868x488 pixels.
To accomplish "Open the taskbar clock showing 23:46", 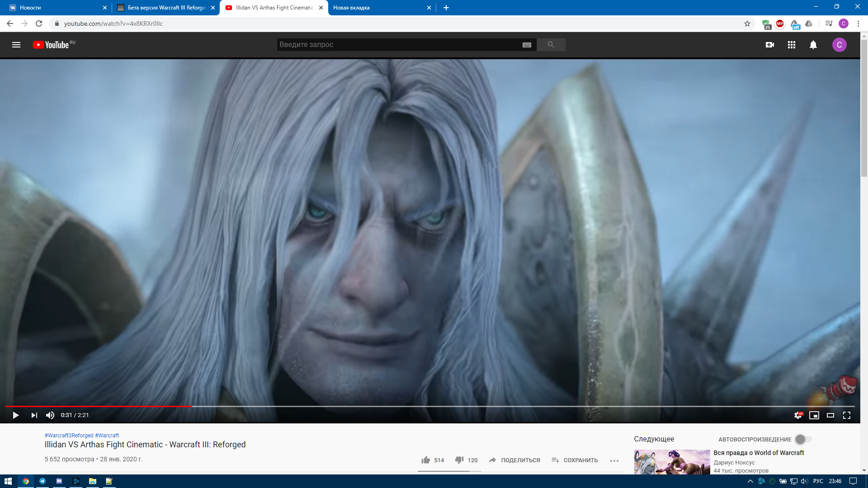I will [835, 481].
